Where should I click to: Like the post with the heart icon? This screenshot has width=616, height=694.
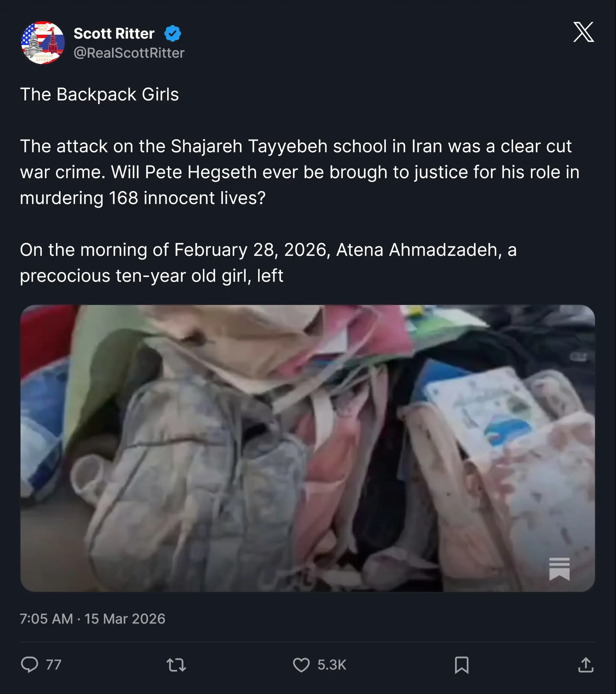coord(301,665)
